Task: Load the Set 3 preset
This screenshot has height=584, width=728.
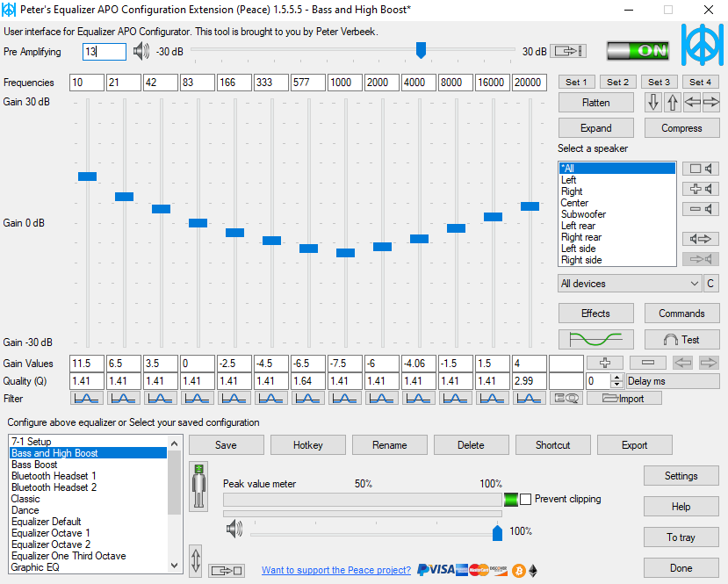Action: tap(660, 83)
